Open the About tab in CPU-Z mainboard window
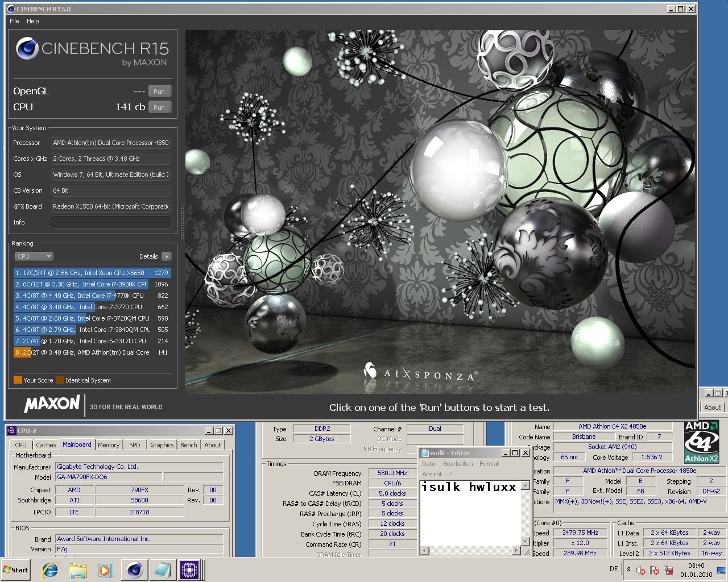The height and width of the screenshot is (582, 728). (213, 445)
